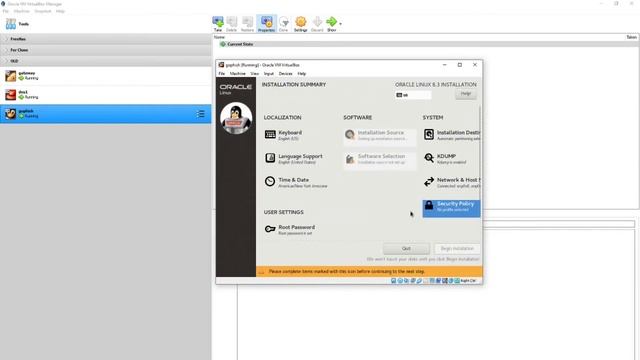
Task: Open File menu in the running VM window
Action: coord(222,73)
